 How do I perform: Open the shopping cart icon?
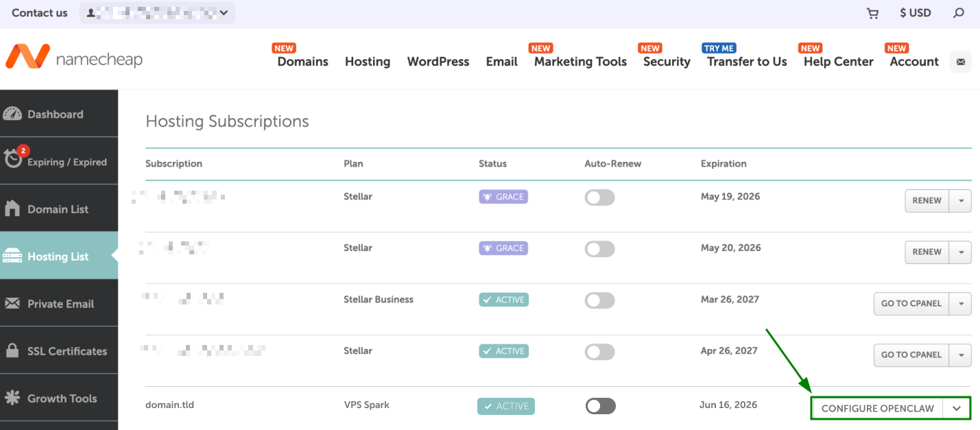click(x=872, y=13)
